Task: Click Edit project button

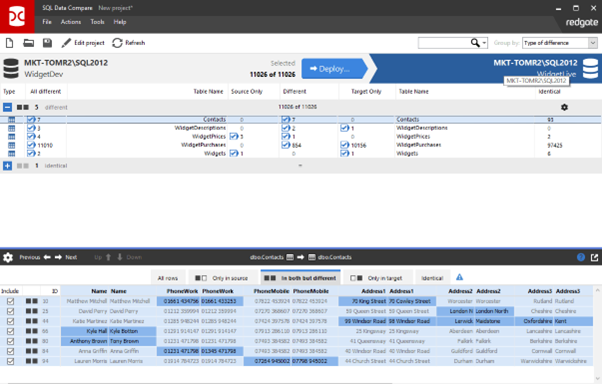Action: pyautogui.click(x=83, y=43)
